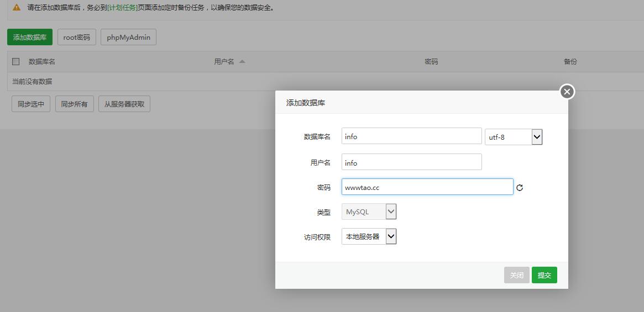Open the root密码 settings
The width and height of the screenshot is (644, 312).
pos(77,38)
